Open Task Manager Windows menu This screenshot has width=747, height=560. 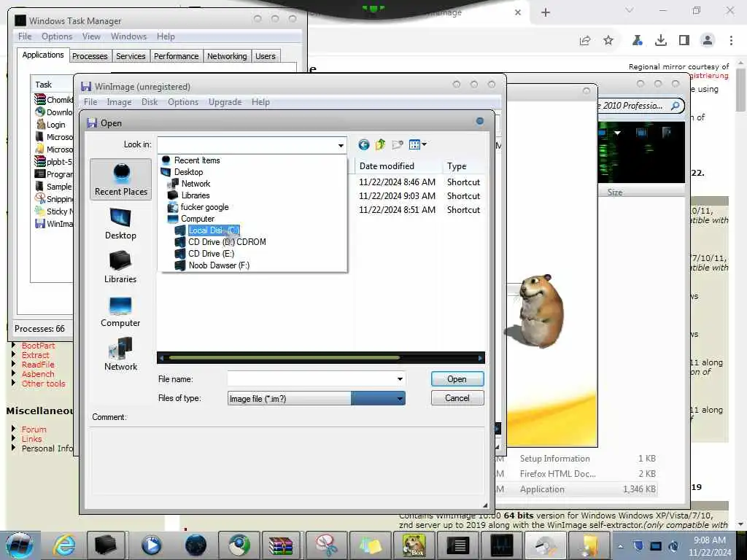click(x=128, y=36)
